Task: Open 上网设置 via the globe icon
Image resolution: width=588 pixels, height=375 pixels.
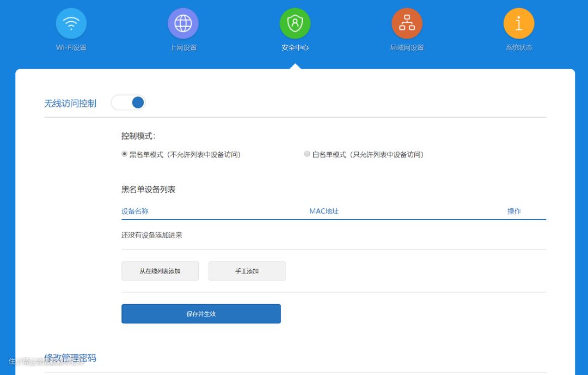Action: pos(183,23)
